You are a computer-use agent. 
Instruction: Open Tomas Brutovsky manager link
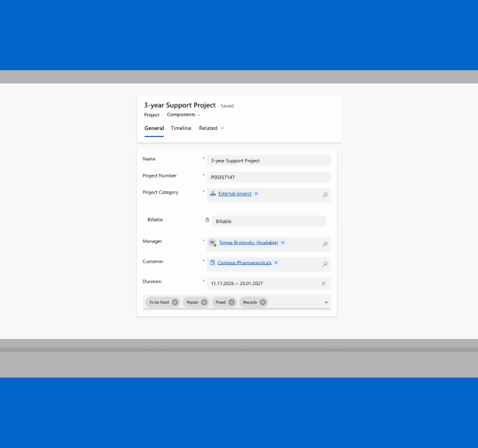(249, 243)
